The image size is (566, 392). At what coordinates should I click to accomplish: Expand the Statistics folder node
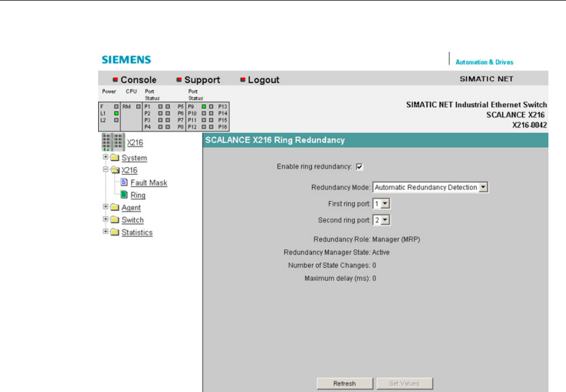click(x=105, y=231)
